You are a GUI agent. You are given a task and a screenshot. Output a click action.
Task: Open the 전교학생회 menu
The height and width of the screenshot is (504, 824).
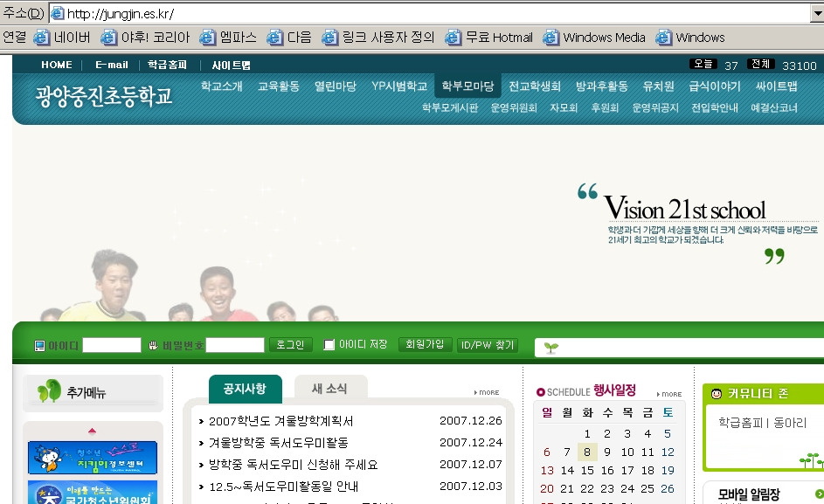535,86
